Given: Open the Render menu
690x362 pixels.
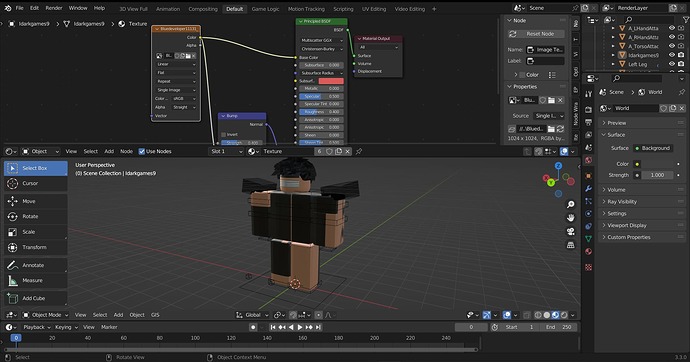Looking at the screenshot, I should point(54,8).
